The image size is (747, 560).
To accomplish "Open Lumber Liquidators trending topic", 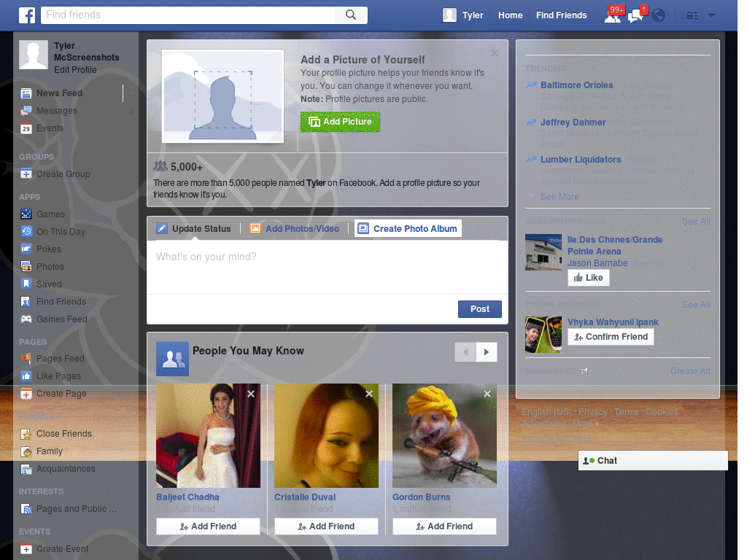I will 581,159.
